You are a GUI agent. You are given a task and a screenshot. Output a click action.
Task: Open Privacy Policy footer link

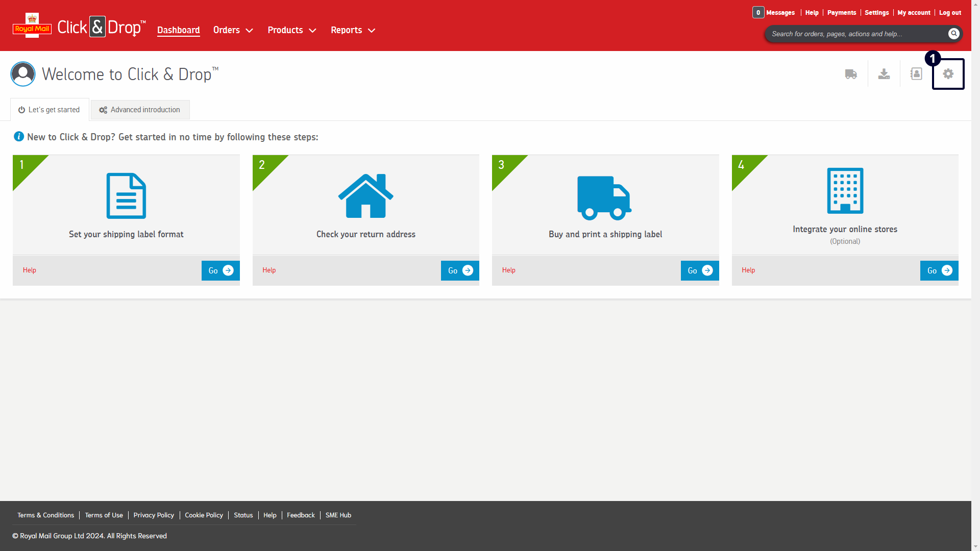154,515
